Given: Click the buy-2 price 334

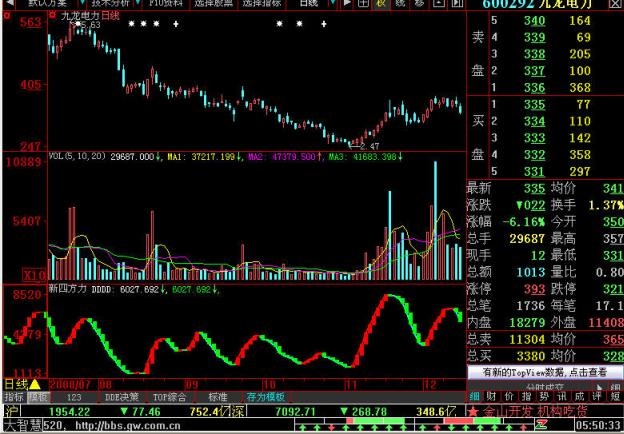Looking at the screenshot, I should pos(534,121).
